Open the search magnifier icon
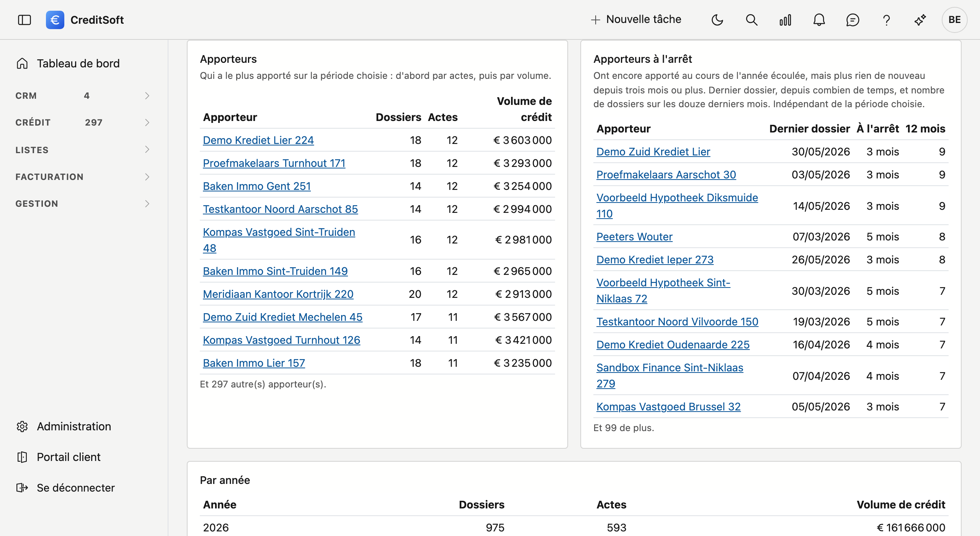Viewport: 980px width, 536px height. pos(751,20)
